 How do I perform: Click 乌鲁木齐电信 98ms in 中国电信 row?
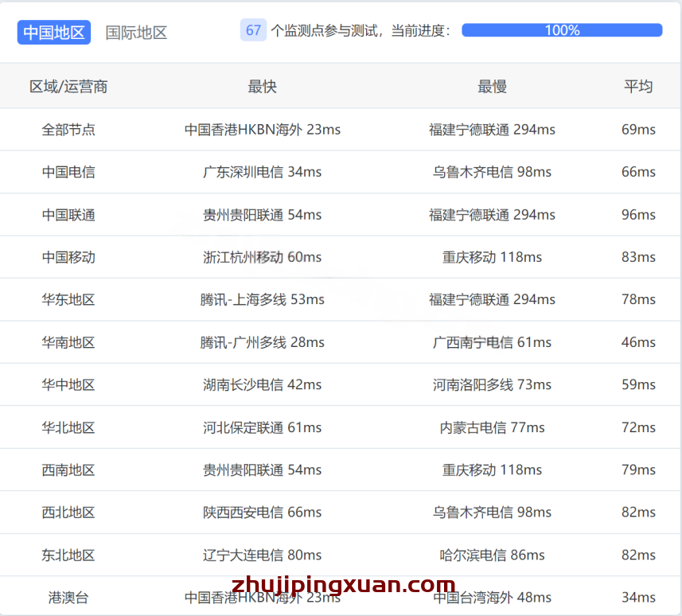tap(492, 172)
